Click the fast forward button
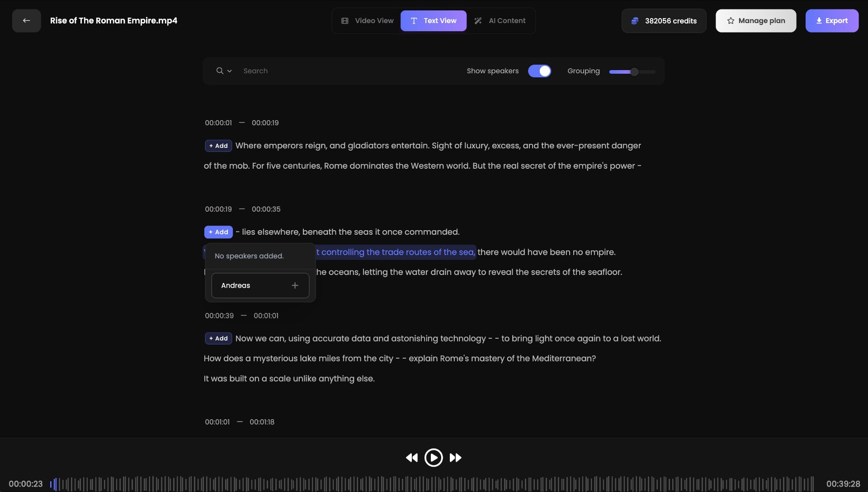 pos(455,458)
